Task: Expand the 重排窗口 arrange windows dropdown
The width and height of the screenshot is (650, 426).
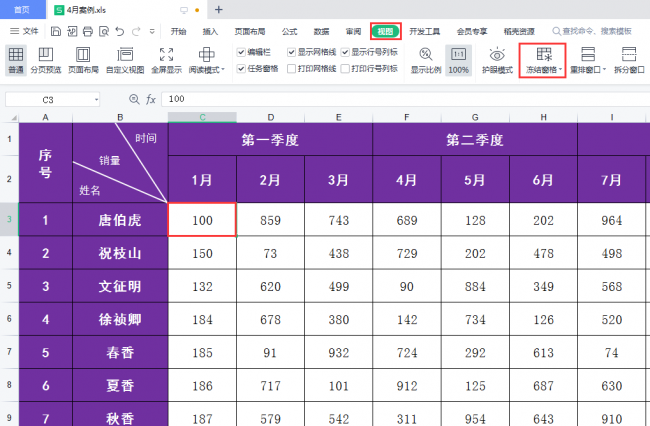Action: [604, 70]
